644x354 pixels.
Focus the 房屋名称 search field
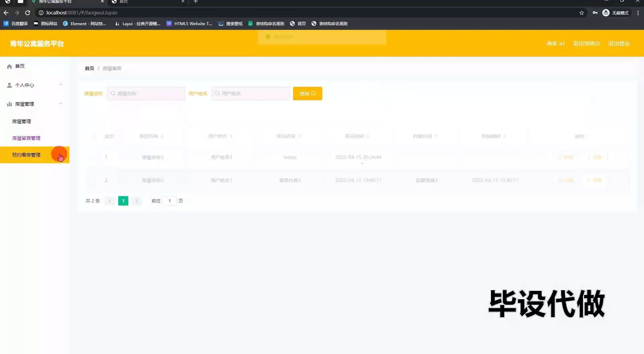(x=146, y=94)
